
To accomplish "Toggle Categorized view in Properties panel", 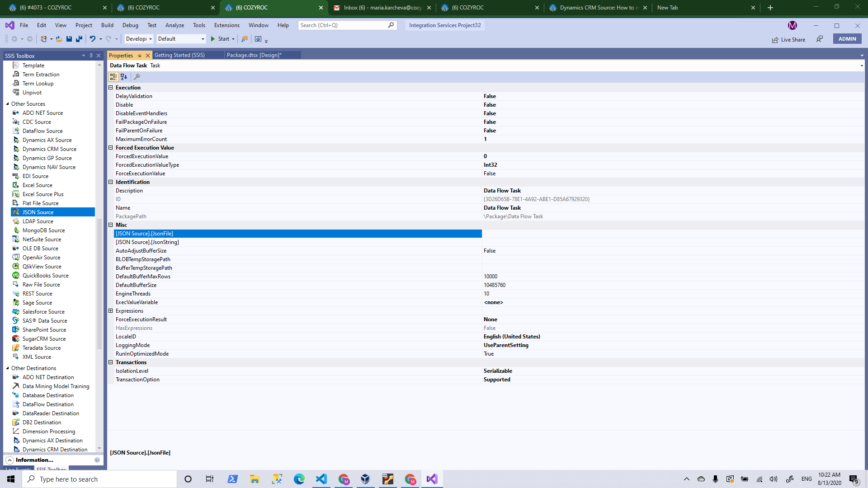I will [x=113, y=77].
